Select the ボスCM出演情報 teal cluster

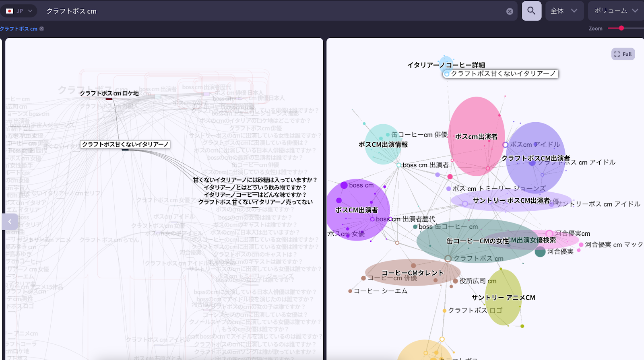[383, 144]
